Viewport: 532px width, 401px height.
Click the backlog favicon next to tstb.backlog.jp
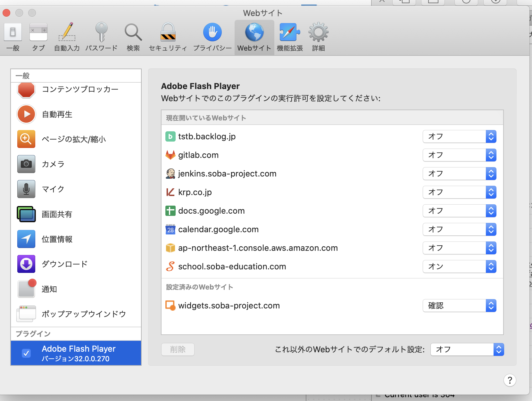[x=170, y=137]
